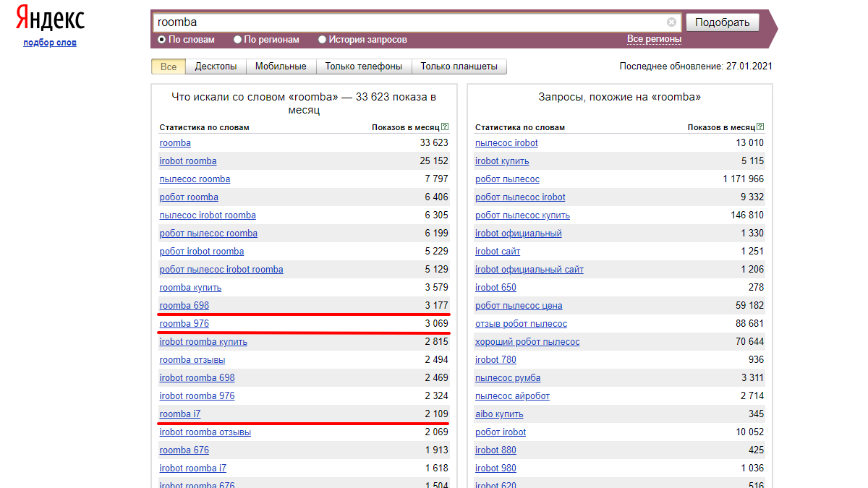868x488 pixels.
Task: Switch to the Мобильные tab
Action: (281, 67)
